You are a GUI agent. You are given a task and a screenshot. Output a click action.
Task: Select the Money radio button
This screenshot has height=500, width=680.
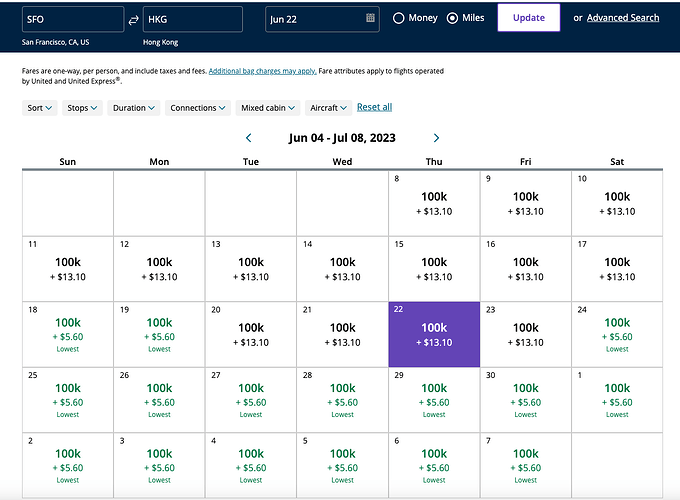point(399,18)
